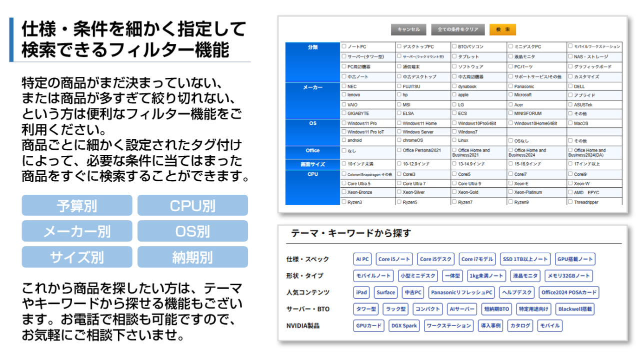Image resolution: width=640 pixels, height=364 pixels.
Task: Tick the Panasonic maker checkbox
Action: pos(511,86)
